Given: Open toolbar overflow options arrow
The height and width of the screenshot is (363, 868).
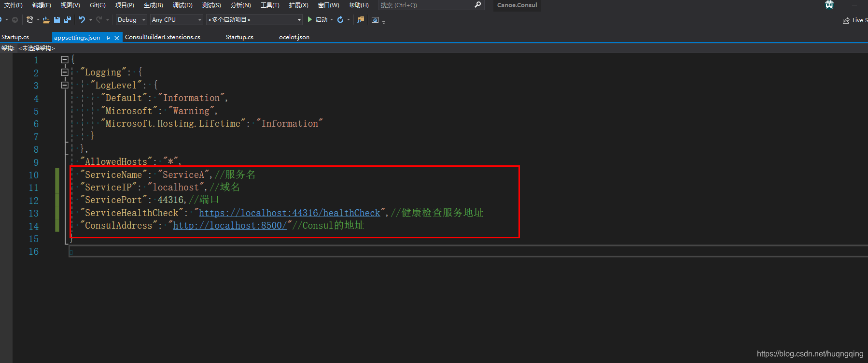Looking at the screenshot, I should click(384, 21).
